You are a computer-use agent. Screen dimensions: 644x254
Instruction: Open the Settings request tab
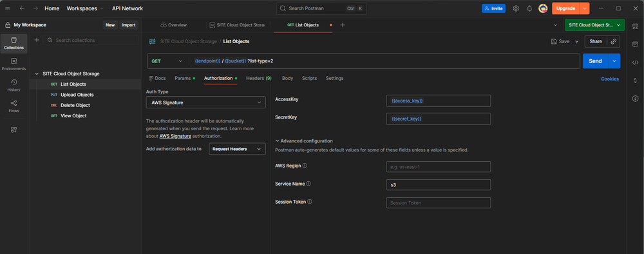pos(335,78)
